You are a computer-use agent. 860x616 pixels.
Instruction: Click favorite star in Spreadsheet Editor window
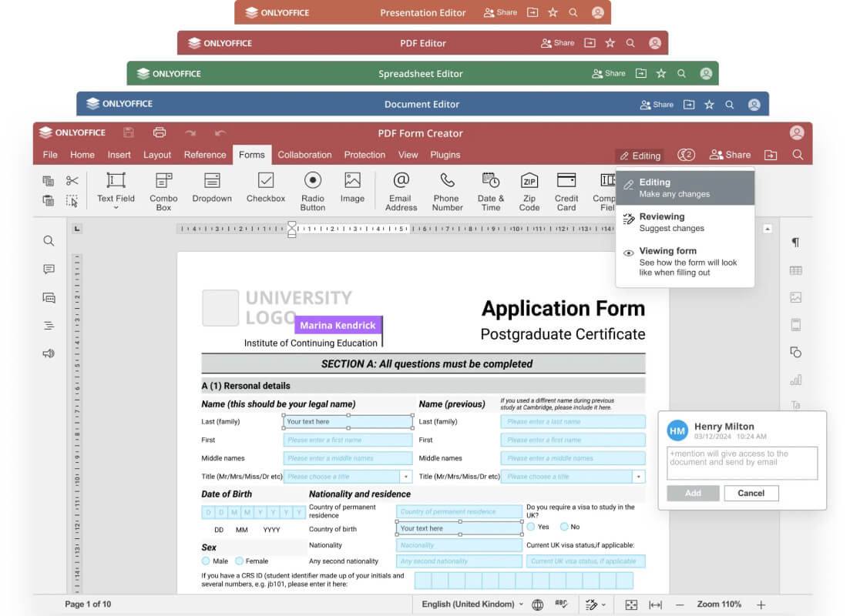661,73
